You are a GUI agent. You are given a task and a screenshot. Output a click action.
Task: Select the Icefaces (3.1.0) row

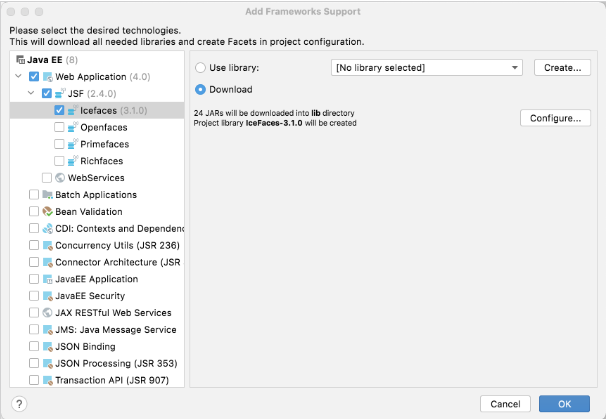[97, 111]
